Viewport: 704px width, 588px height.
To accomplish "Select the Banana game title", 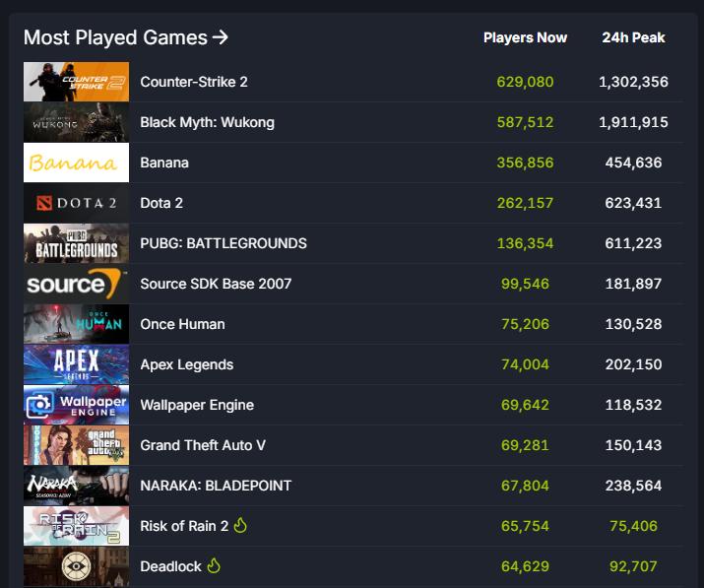I will [x=164, y=163].
